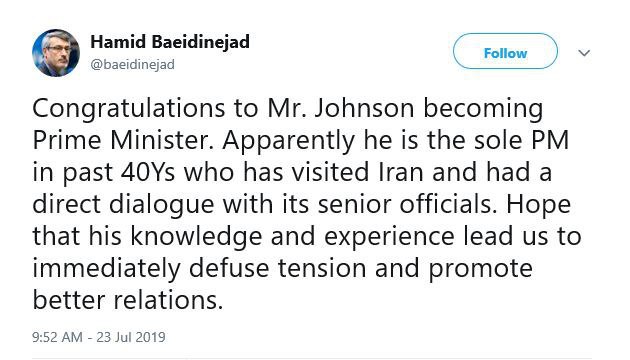The height and width of the screenshot is (360, 630).
Task: Click the word experience in the tweet
Action: [389, 237]
